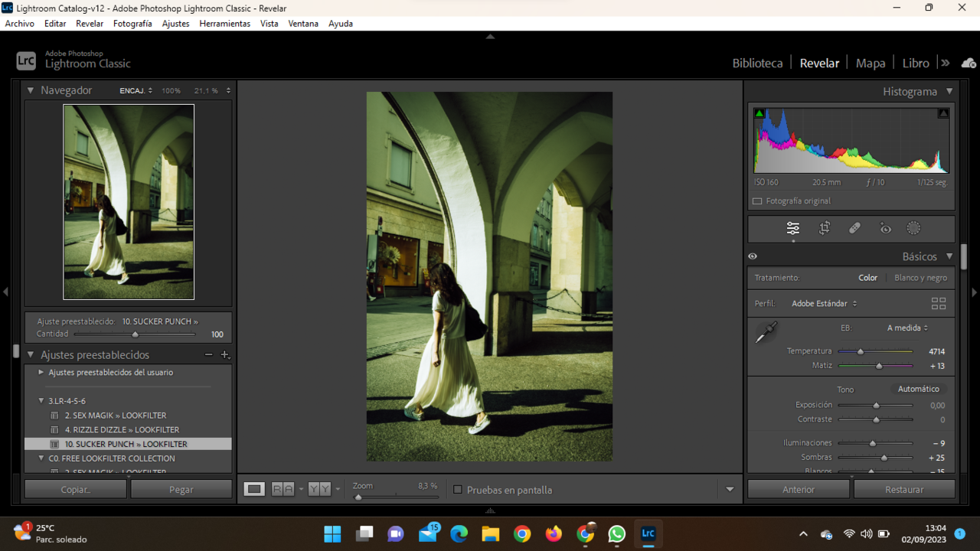Open the profile browser grid icon
The image size is (980, 551).
pyautogui.click(x=939, y=303)
